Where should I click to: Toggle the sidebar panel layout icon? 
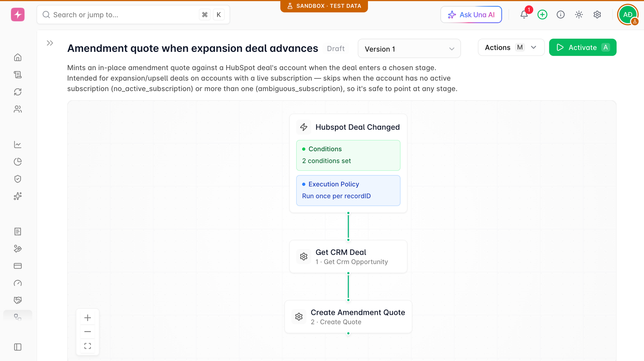[18, 347]
